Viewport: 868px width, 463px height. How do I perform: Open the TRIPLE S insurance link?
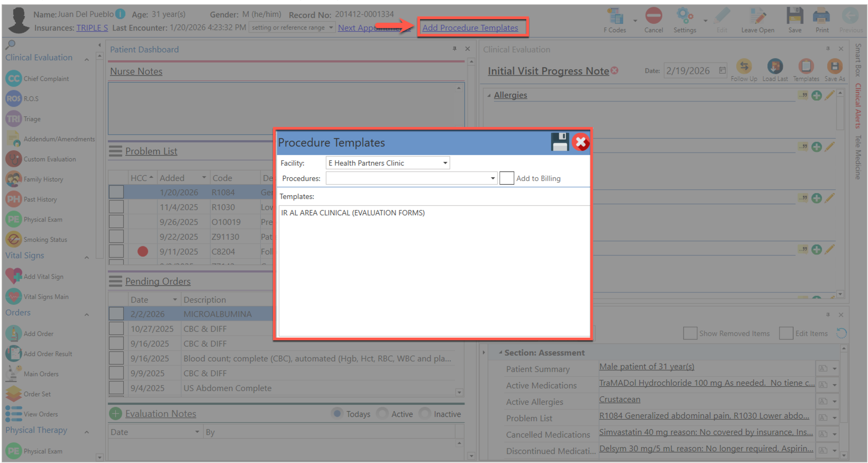92,28
